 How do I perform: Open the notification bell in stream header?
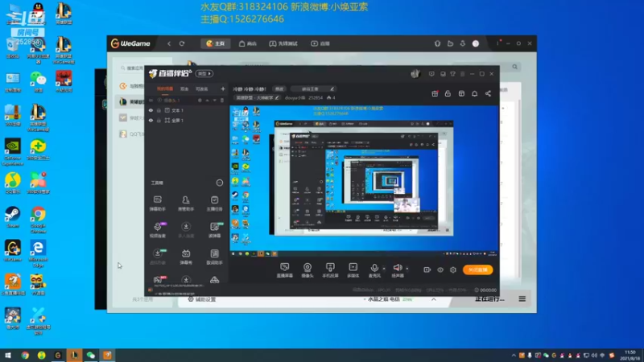[474, 93]
